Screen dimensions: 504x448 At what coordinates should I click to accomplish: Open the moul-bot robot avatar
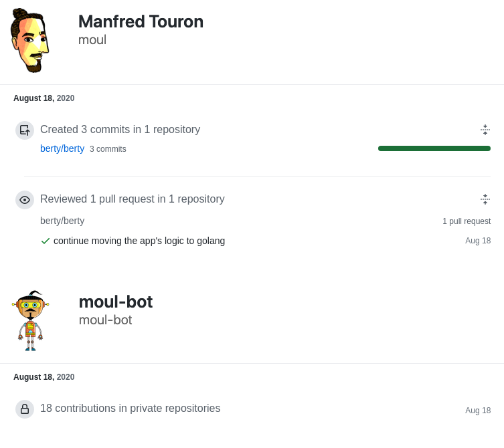pos(30,321)
